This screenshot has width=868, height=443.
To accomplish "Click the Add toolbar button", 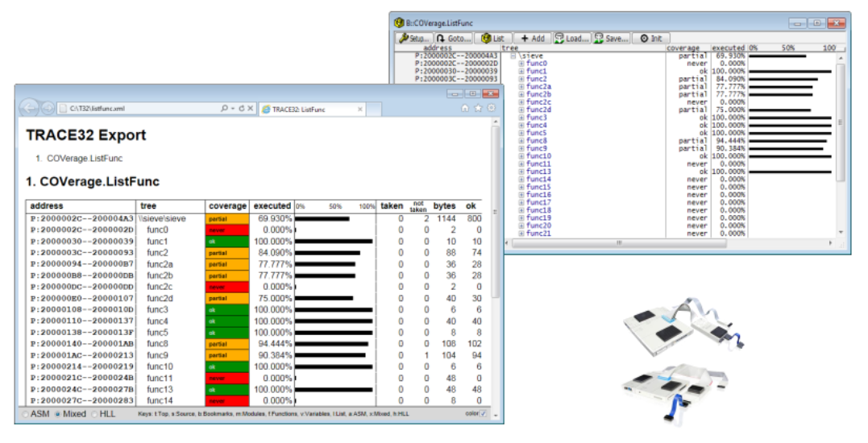I will (x=533, y=38).
